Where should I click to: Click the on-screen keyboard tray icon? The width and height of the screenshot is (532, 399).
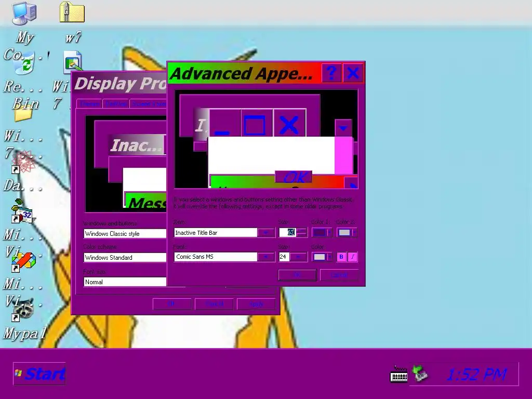pyautogui.click(x=399, y=374)
